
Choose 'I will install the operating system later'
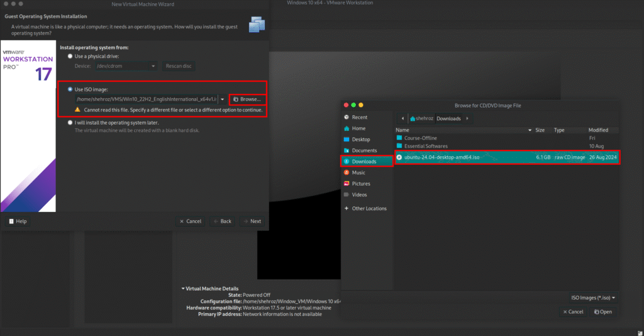70,123
